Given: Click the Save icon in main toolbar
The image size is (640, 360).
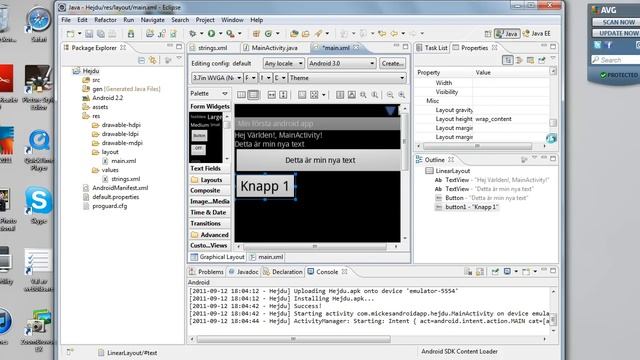Looking at the screenshot, I should point(89,34).
